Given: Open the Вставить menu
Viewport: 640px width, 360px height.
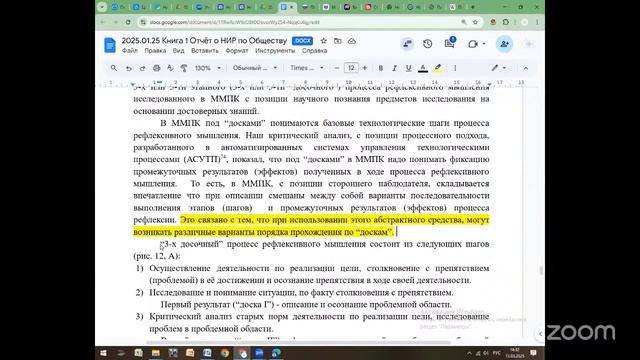Looking at the screenshot, I should [x=205, y=51].
